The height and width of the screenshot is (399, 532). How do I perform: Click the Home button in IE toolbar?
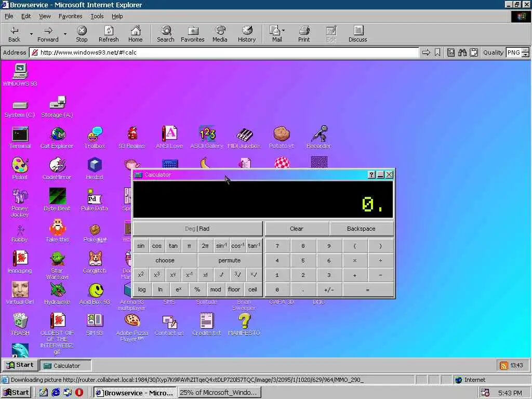[136, 34]
